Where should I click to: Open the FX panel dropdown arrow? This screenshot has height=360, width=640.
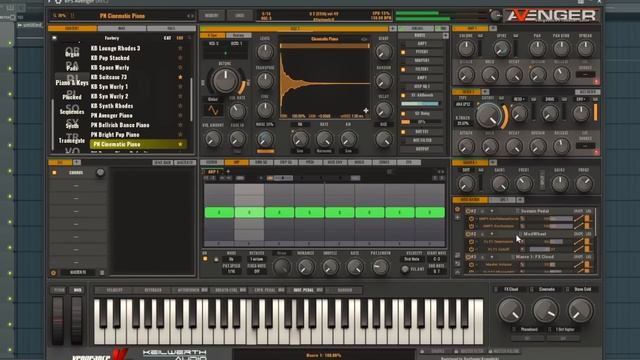[x=77, y=162]
